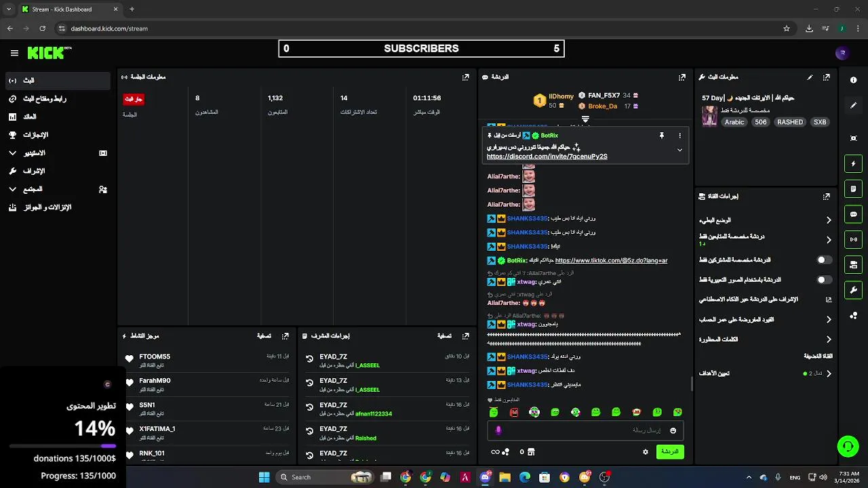Pop out the stream info panel

pyautogui.click(x=826, y=77)
